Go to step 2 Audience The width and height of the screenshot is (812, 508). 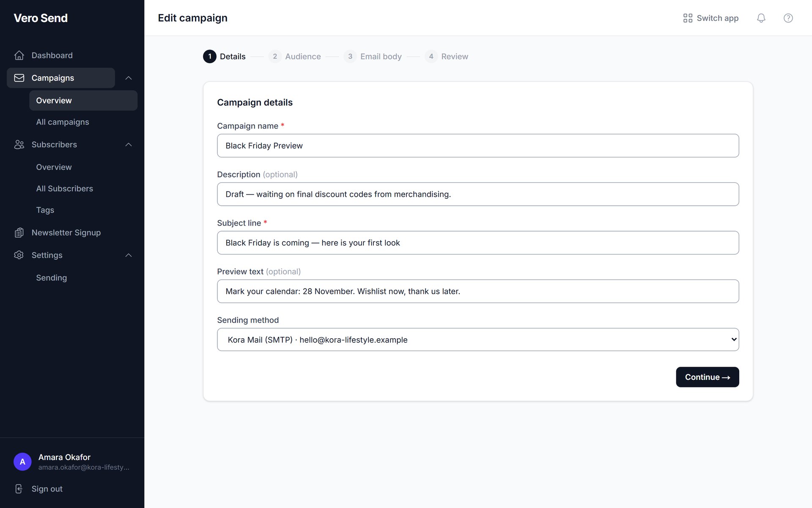[x=295, y=56]
